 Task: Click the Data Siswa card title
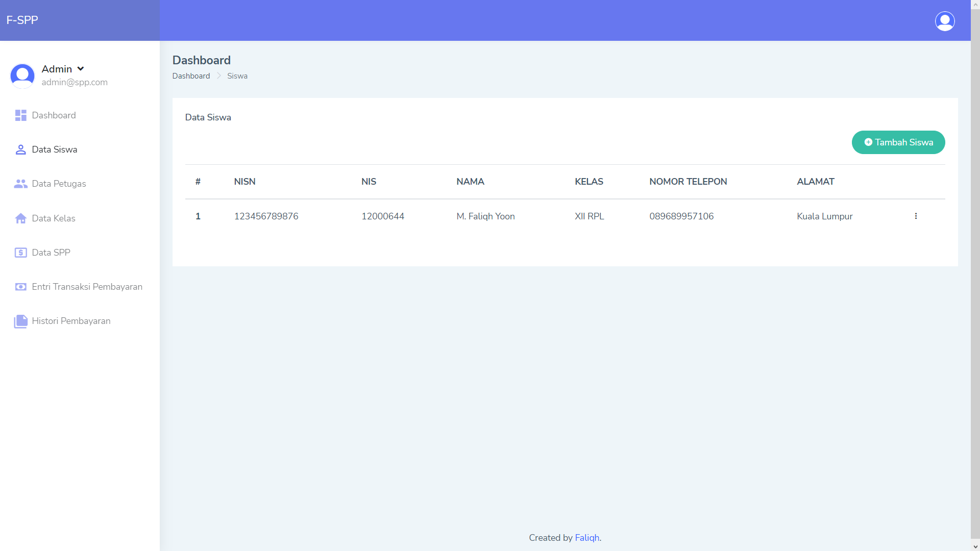coord(208,117)
